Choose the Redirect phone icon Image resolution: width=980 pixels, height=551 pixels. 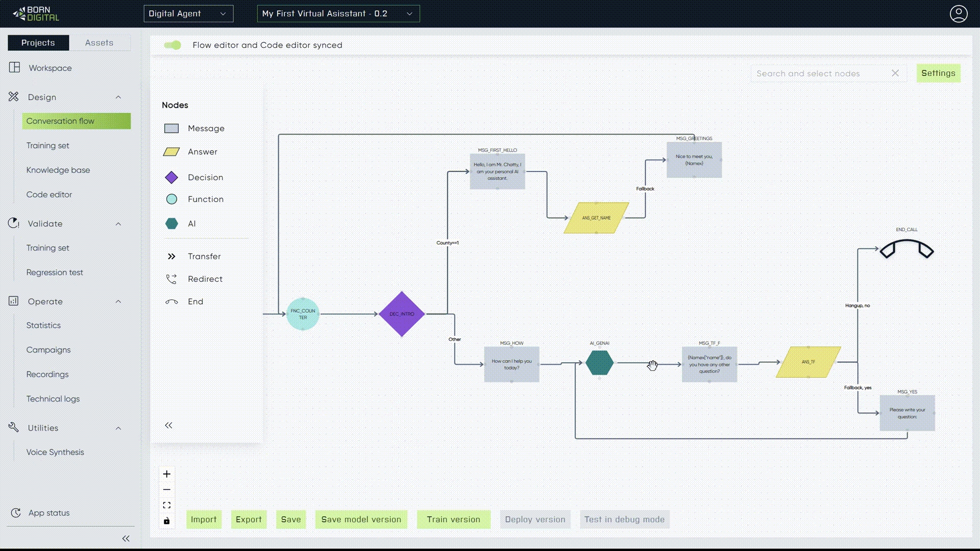coord(171,279)
